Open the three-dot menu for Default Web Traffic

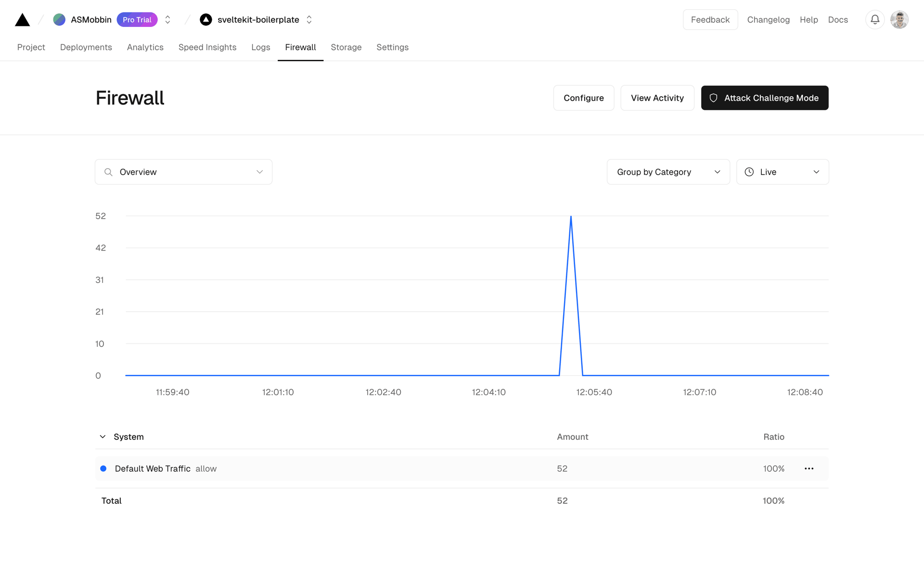tap(809, 469)
